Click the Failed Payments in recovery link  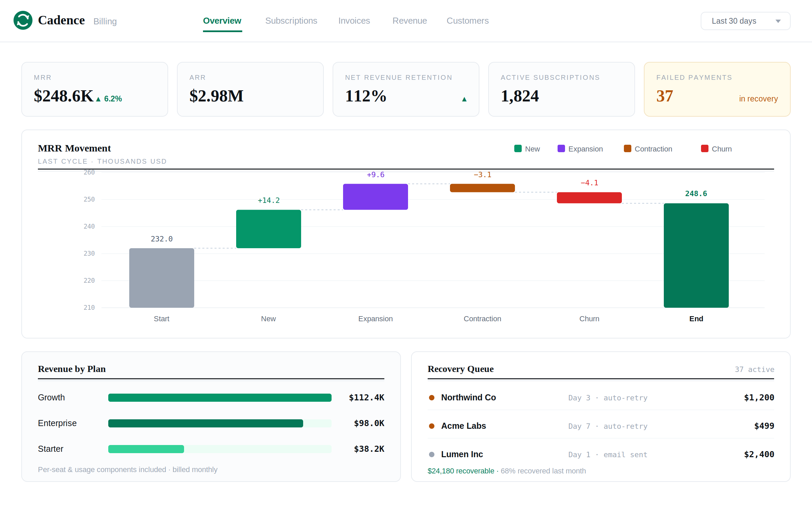pyautogui.click(x=759, y=99)
